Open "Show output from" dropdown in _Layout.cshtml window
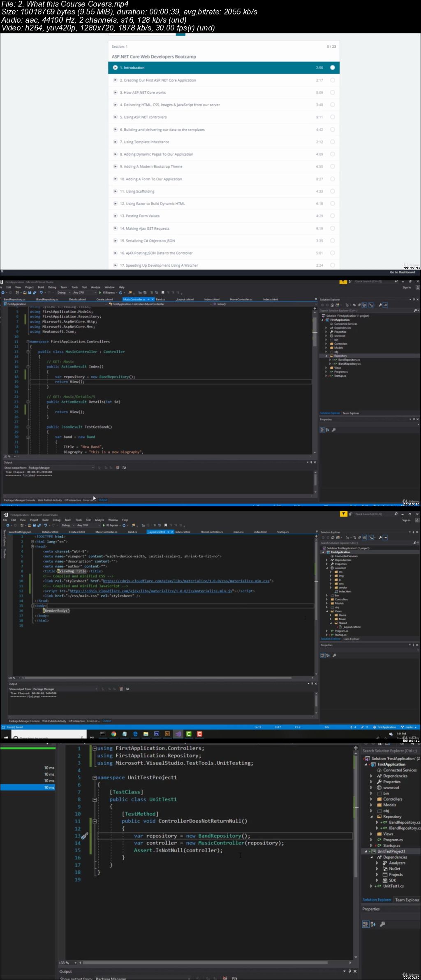 click(x=65, y=689)
